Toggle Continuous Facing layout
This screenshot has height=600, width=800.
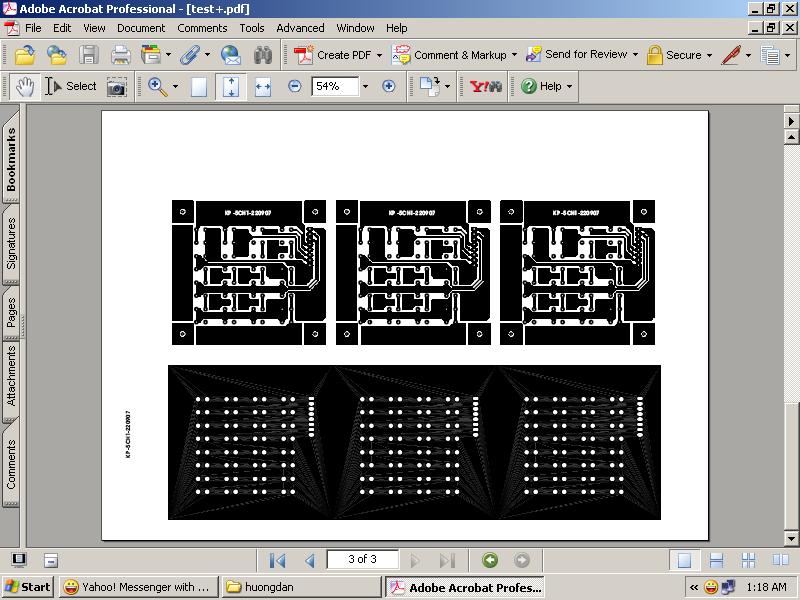coord(748,560)
